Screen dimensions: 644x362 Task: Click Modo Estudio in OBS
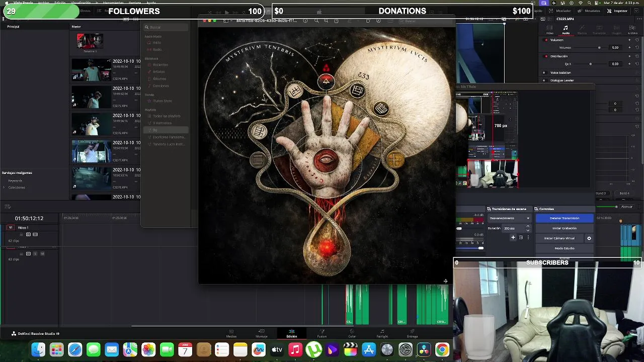pyautogui.click(x=565, y=248)
